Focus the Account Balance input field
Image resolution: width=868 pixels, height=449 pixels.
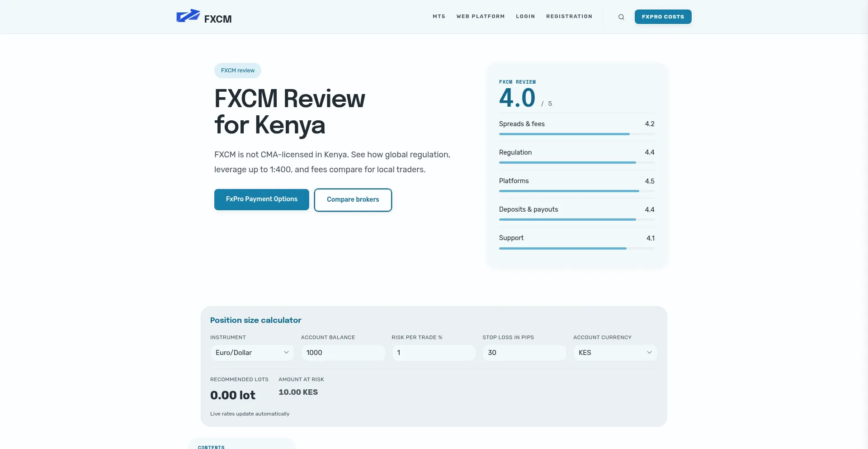point(343,353)
